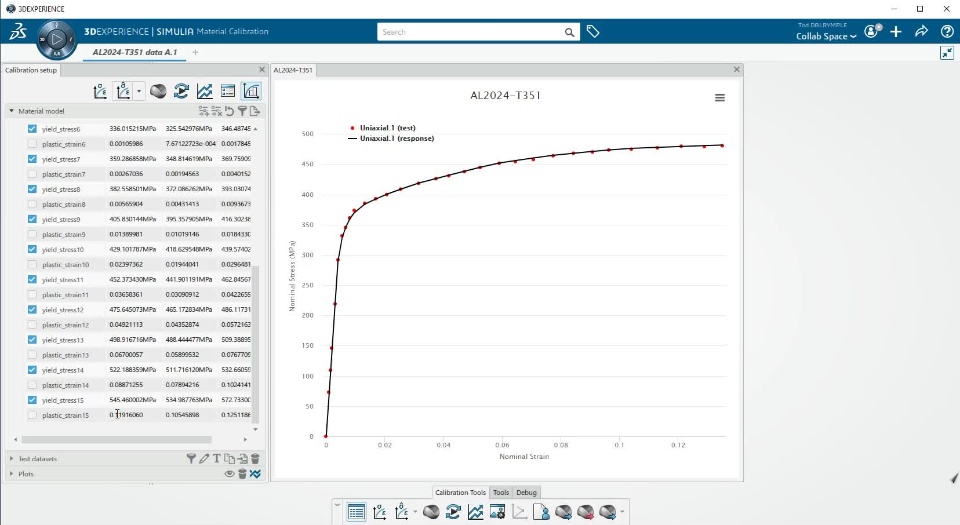Uncheck the yield_stress15 checkbox
Image resolution: width=960 pixels, height=525 pixels.
click(x=32, y=400)
